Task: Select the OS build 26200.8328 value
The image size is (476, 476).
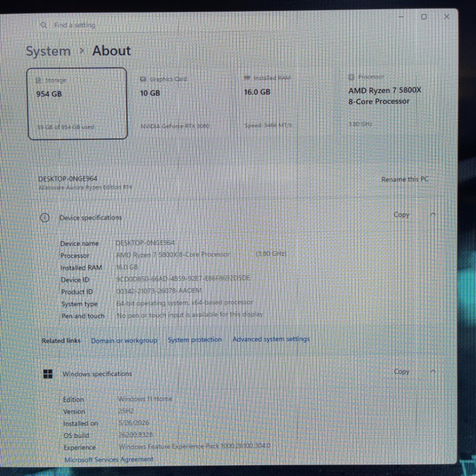Action: [136, 434]
